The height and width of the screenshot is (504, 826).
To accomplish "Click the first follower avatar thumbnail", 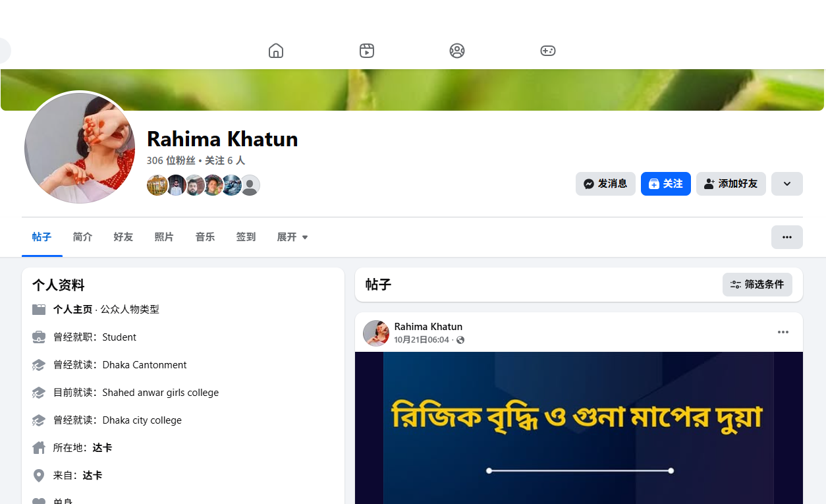I will (x=157, y=185).
